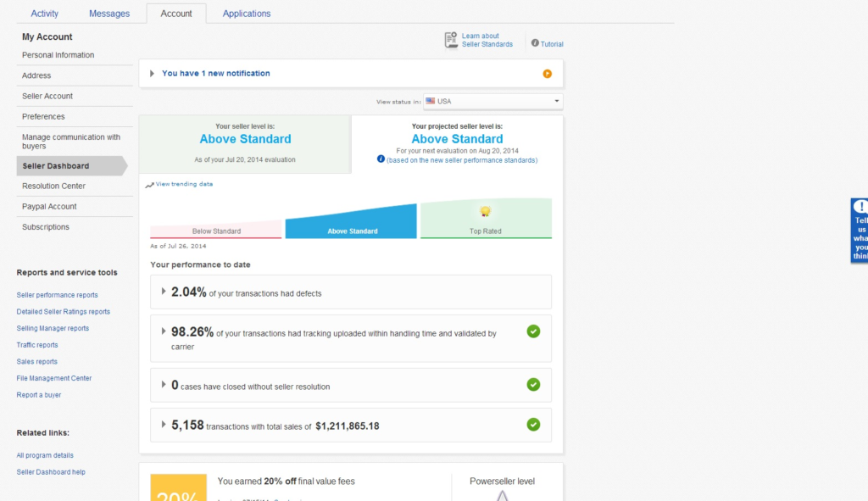This screenshot has width=868, height=501.
Task: Open Selling Manager reports link
Action: coord(53,328)
